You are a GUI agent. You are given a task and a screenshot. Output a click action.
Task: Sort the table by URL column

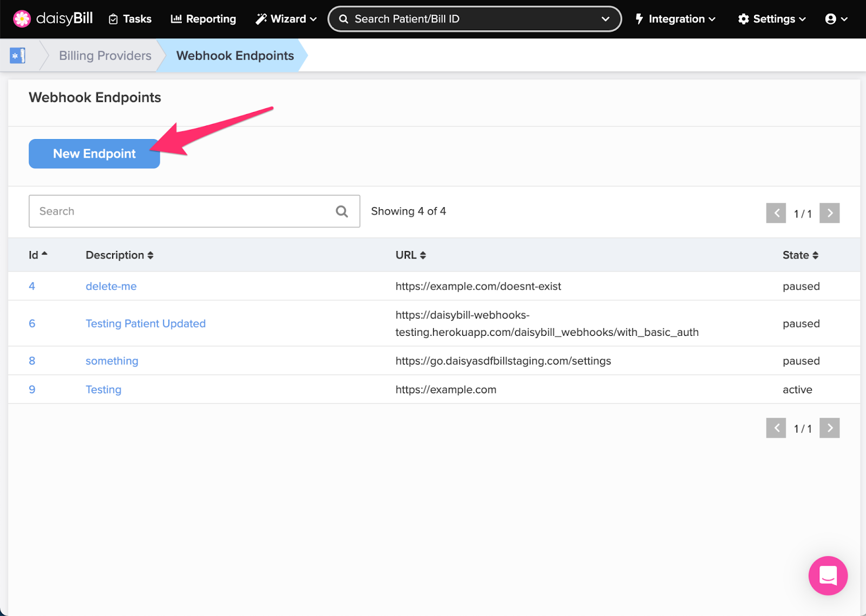[x=411, y=255]
